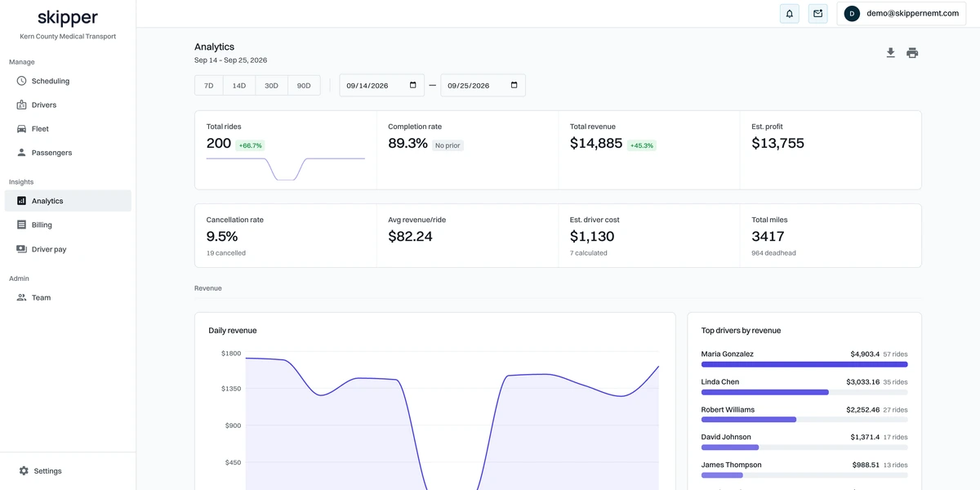Viewport: 980px width, 490px height.
Task: Click the 89.3% completion rate value
Action: pos(408,144)
